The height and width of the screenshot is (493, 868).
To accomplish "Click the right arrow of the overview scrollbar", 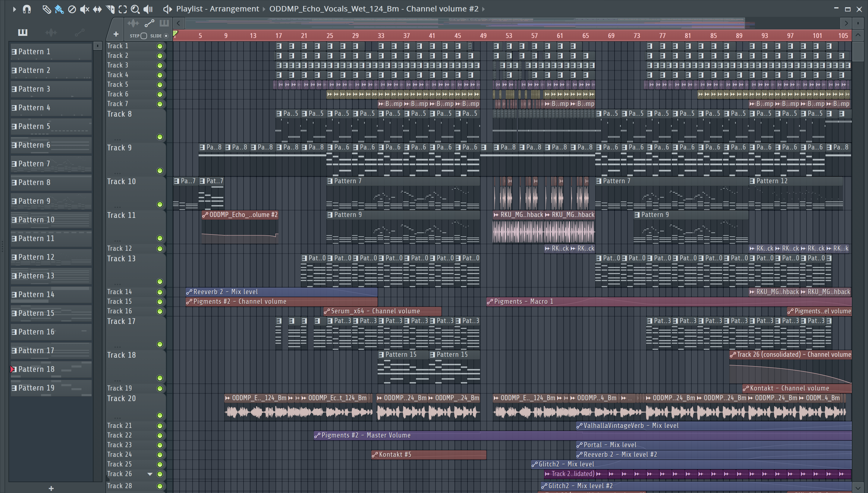I will click(x=846, y=23).
